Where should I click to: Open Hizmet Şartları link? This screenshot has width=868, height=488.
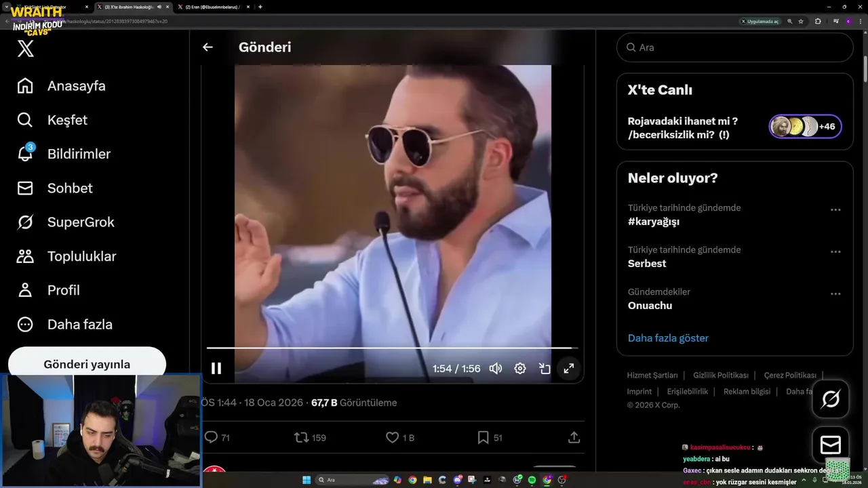pyautogui.click(x=652, y=375)
